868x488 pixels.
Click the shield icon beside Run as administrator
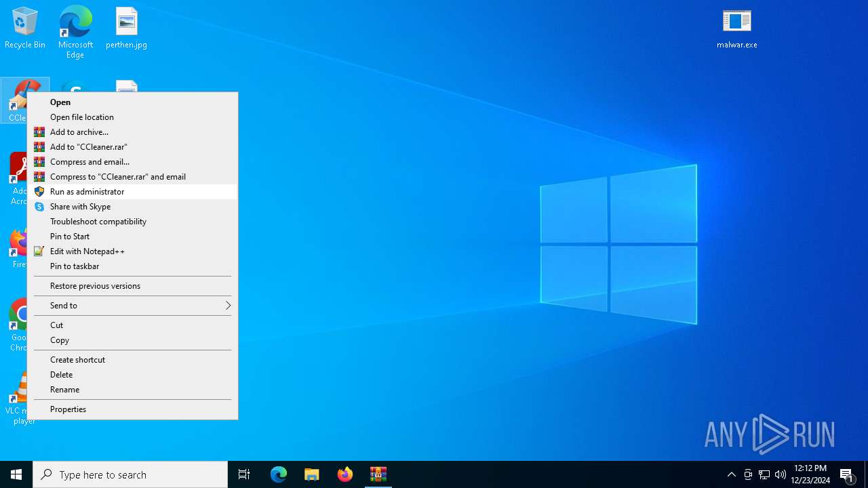[39, 192]
